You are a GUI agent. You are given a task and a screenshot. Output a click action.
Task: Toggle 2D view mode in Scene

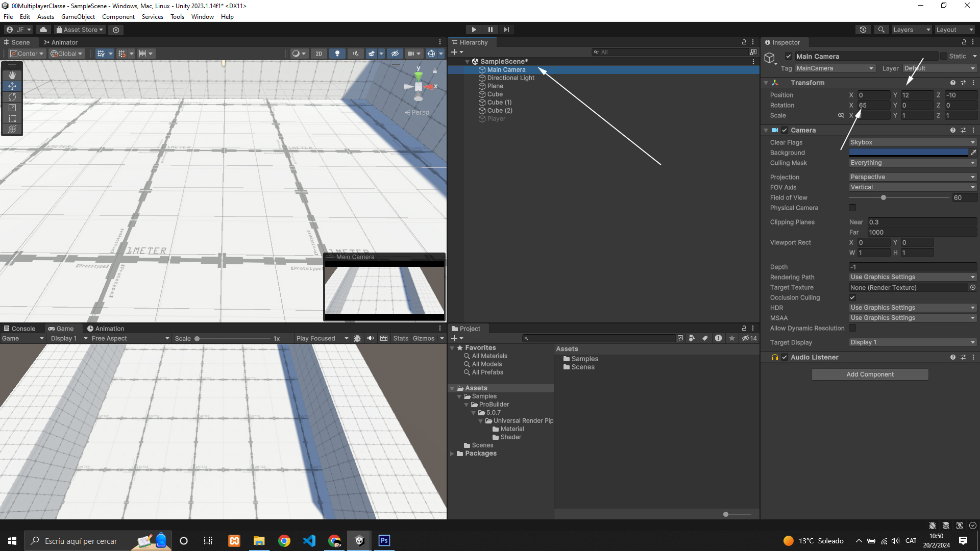(x=319, y=54)
